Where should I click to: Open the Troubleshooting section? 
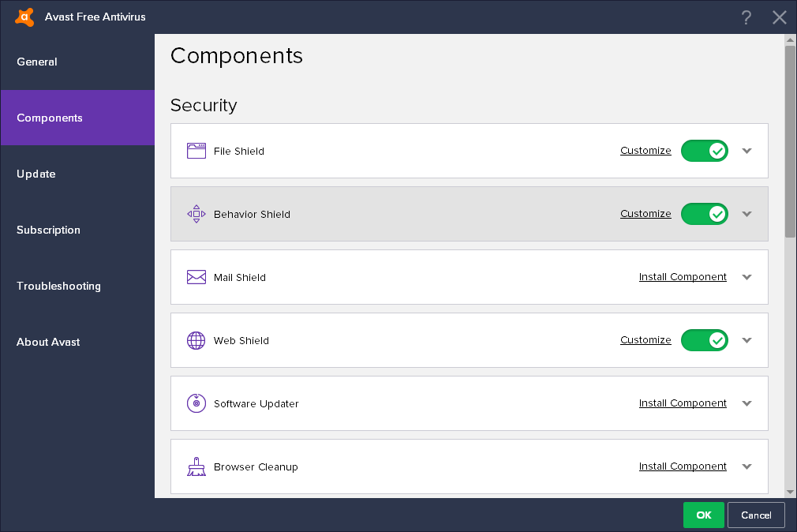point(58,286)
